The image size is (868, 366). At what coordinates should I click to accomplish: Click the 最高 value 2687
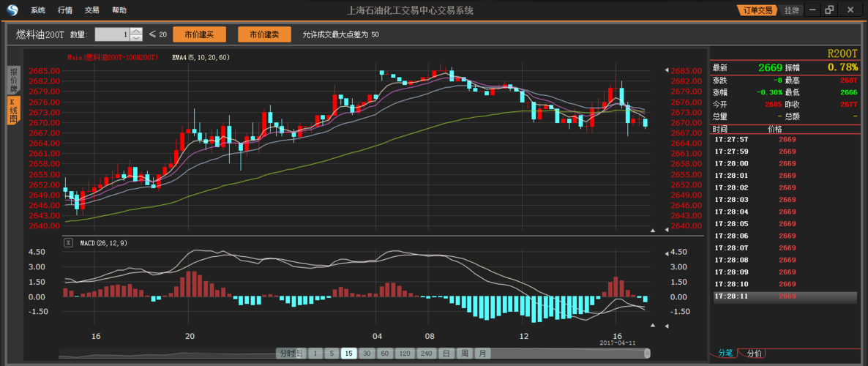(x=848, y=81)
